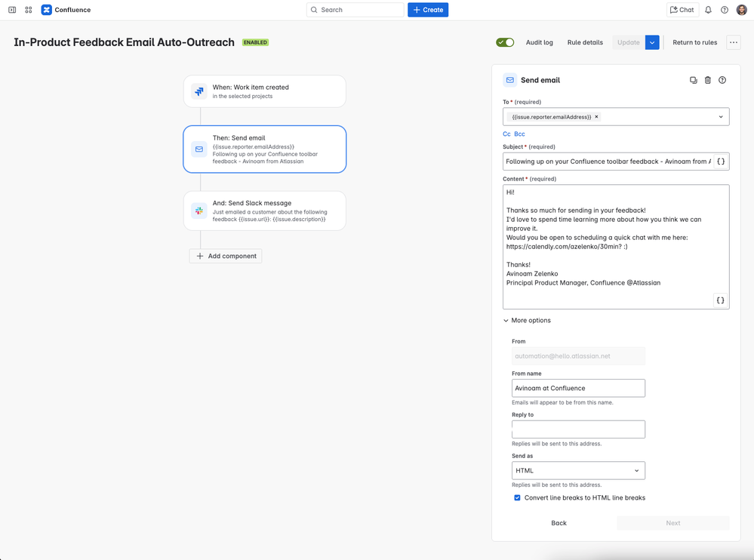Screen dimensions: 754x560
Task: Toggle the sidebar panel icon
Action: [13, 10]
